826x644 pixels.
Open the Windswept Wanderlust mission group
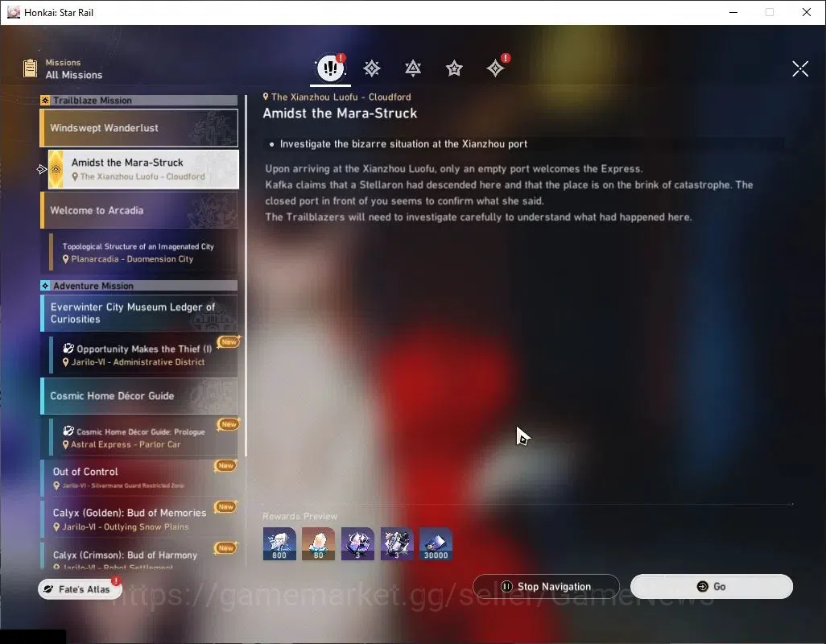click(x=139, y=128)
